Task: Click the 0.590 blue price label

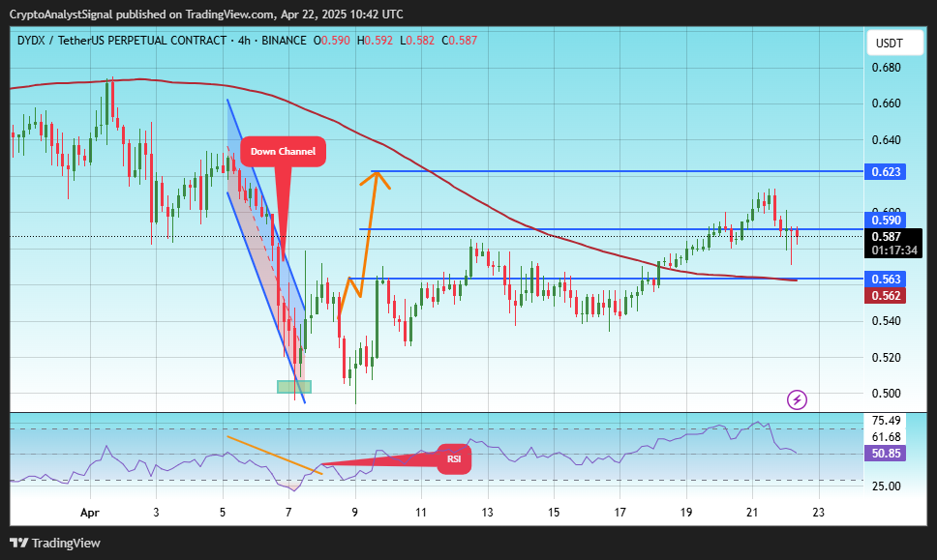Action: tap(886, 221)
